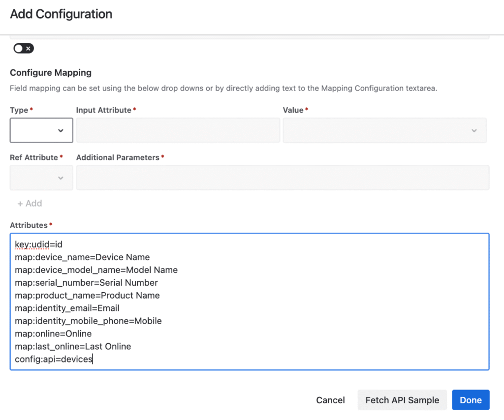The height and width of the screenshot is (420, 504).
Task: Select the map:serial_number=Serial Number line
Action: pos(86,283)
